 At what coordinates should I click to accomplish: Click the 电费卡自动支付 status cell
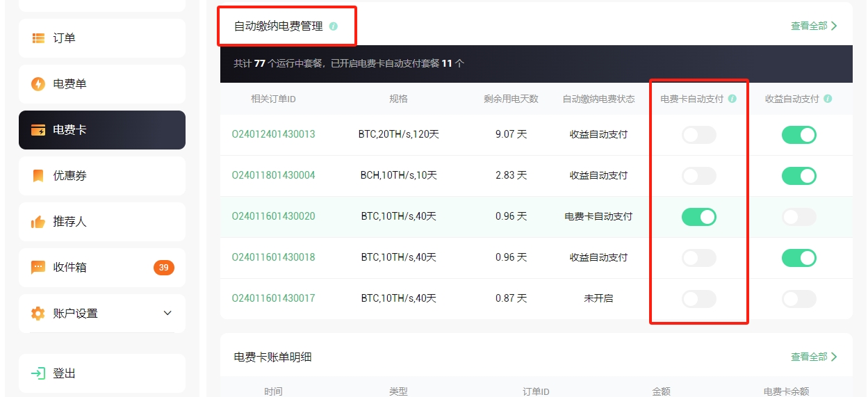click(598, 216)
